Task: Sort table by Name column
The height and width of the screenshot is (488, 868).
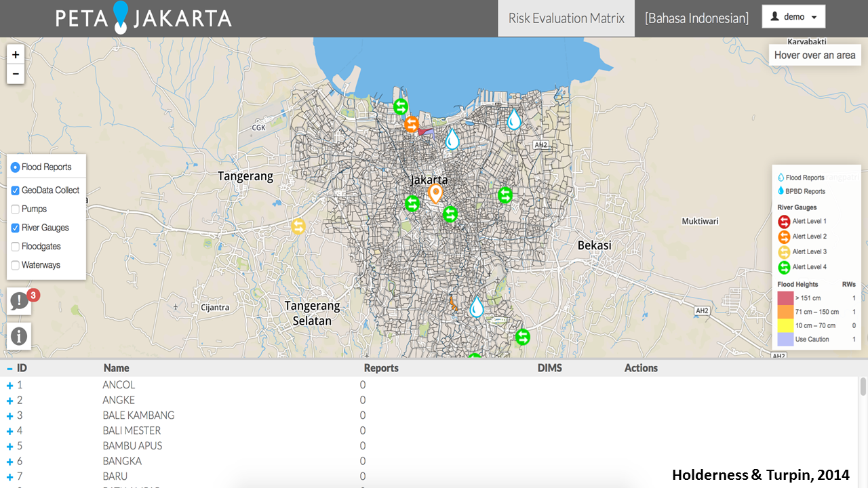Action: point(116,368)
